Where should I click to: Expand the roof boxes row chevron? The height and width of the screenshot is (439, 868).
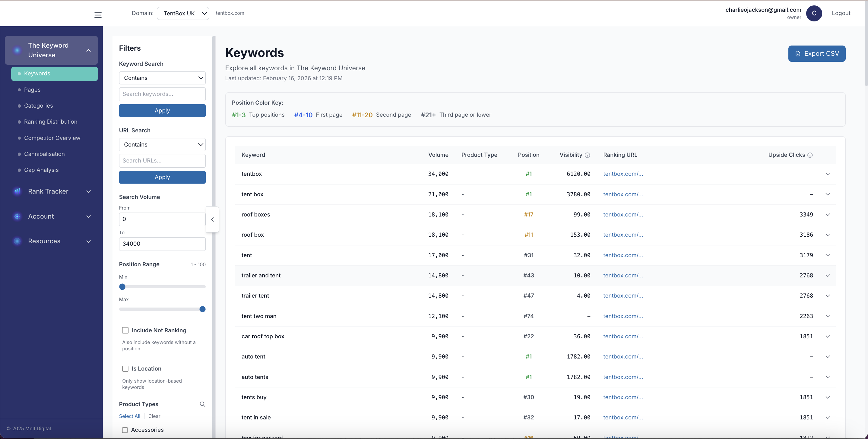click(828, 215)
